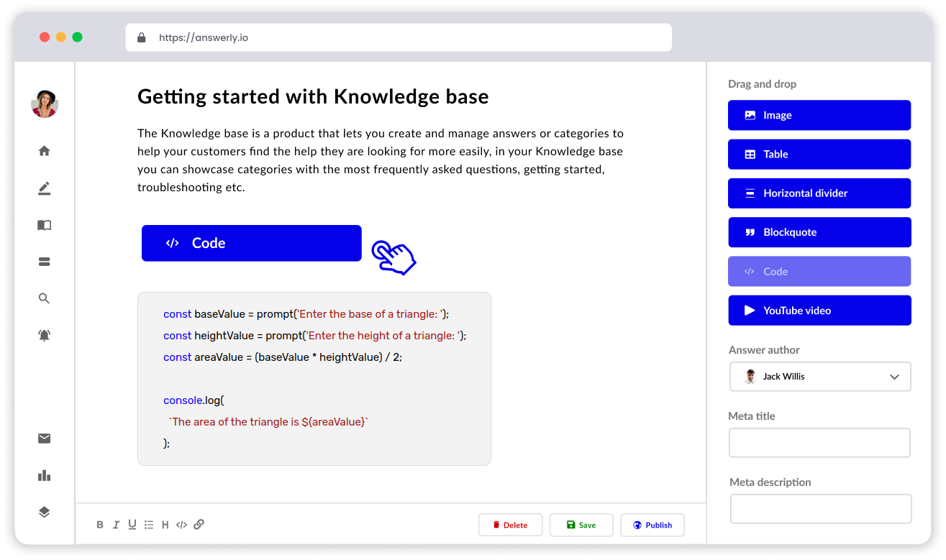The height and width of the screenshot is (560, 946).
Task: Click the browser address bar
Action: [399, 37]
